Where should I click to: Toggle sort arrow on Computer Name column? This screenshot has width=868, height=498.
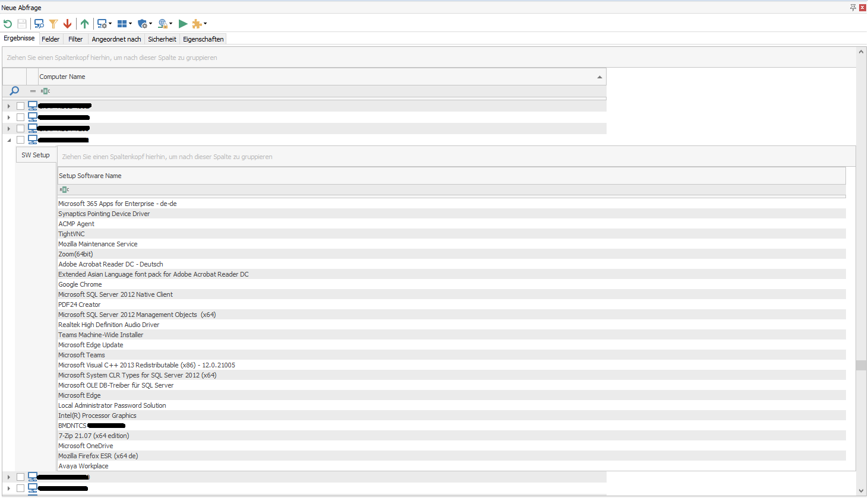tap(599, 77)
